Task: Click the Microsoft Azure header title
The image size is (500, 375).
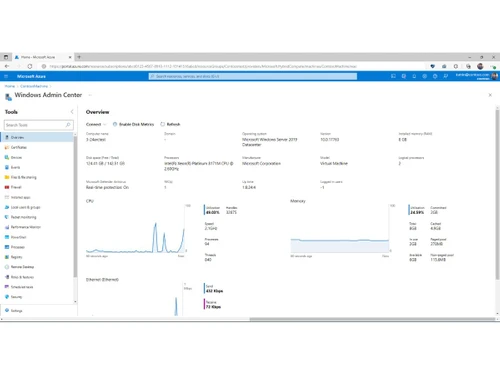Action: (31, 76)
